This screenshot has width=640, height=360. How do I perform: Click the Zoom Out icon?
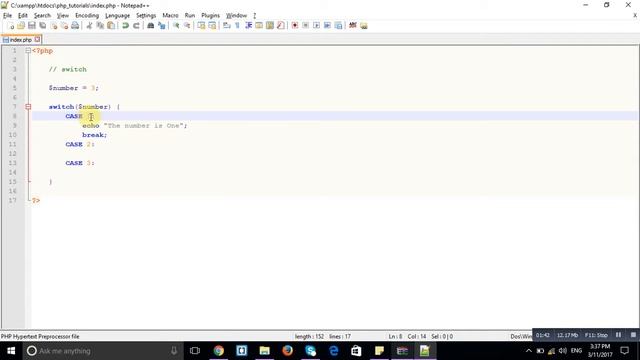tap(187, 26)
